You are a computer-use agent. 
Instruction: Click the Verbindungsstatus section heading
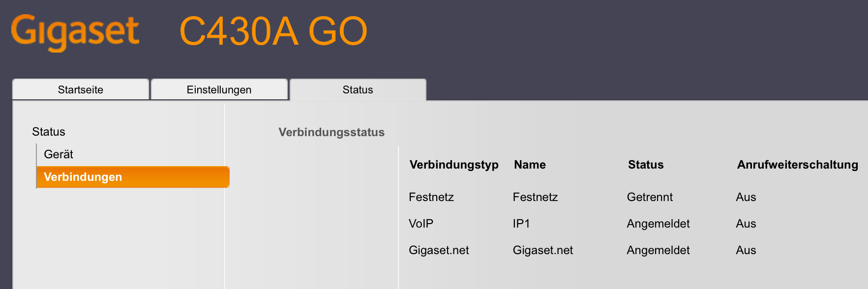331,132
